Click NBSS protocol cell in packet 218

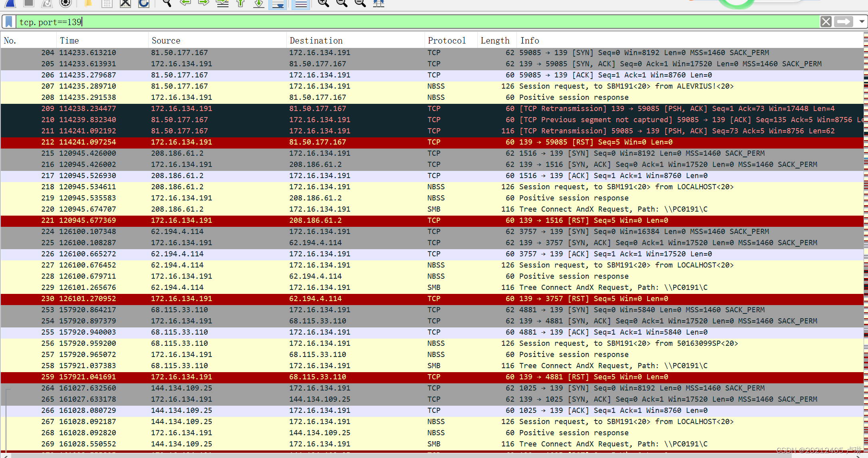point(436,187)
